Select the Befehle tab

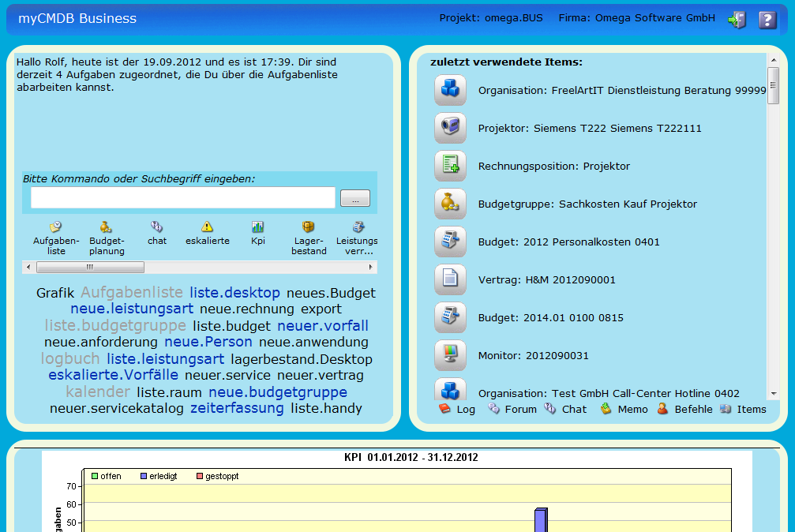[685, 409]
